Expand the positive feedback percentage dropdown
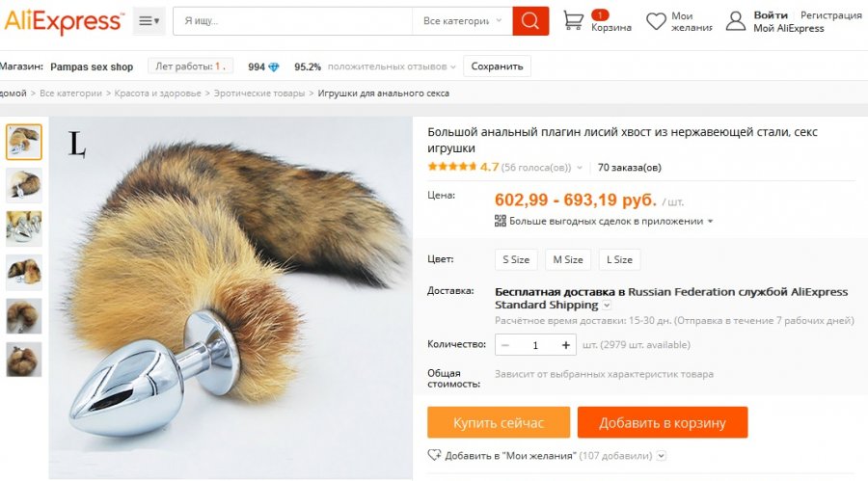This screenshot has height=481, width=868. point(454,67)
